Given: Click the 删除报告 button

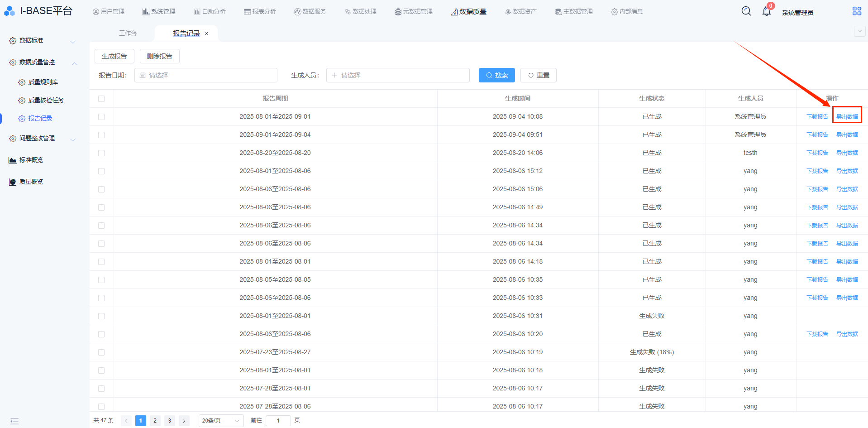Looking at the screenshot, I should point(160,56).
